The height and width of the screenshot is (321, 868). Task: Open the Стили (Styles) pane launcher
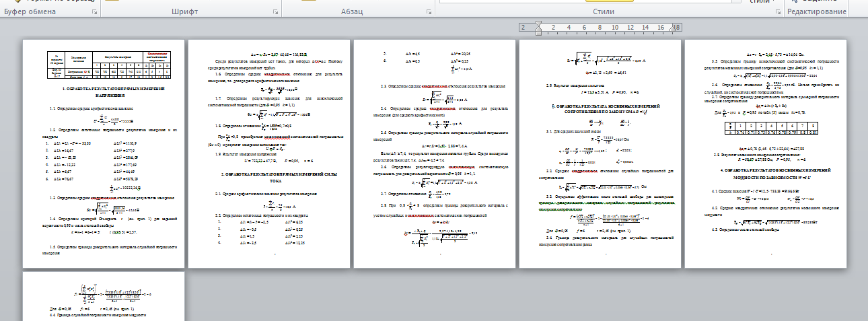point(778,13)
